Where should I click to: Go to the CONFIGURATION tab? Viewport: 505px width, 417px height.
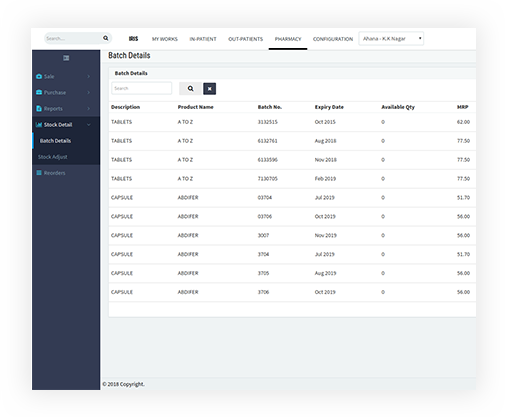click(333, 39)
